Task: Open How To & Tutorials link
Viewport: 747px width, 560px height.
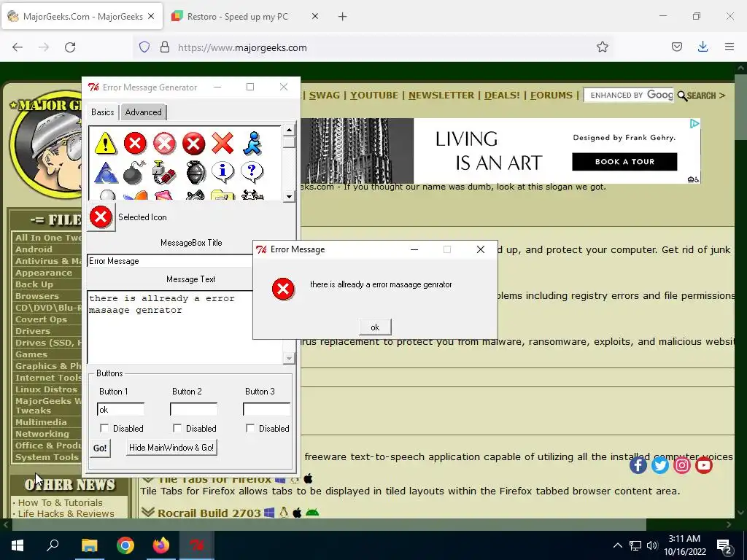Action: (x=60, y=503)
